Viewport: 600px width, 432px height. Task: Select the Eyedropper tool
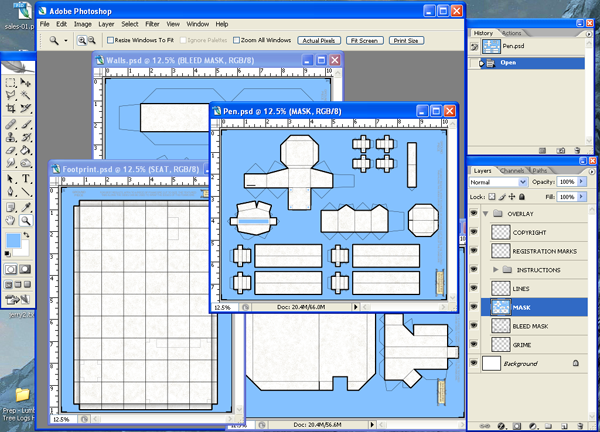pos(25,207)
